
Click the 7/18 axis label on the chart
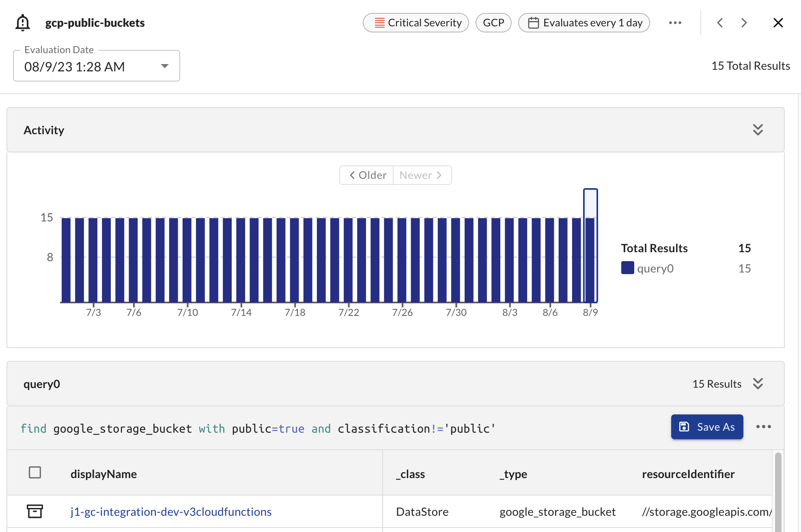point(295,312)
